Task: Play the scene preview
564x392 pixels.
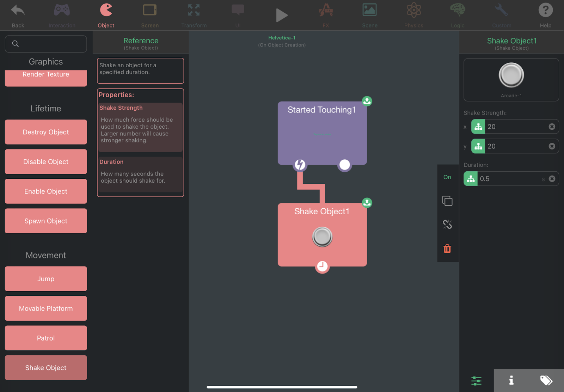Action: coord(282,15)
